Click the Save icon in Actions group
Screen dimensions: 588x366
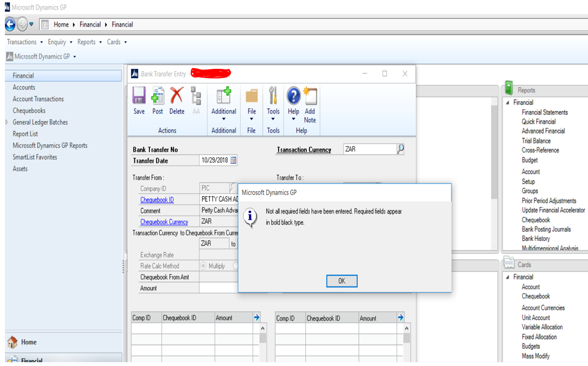click(x=139, y=96)
